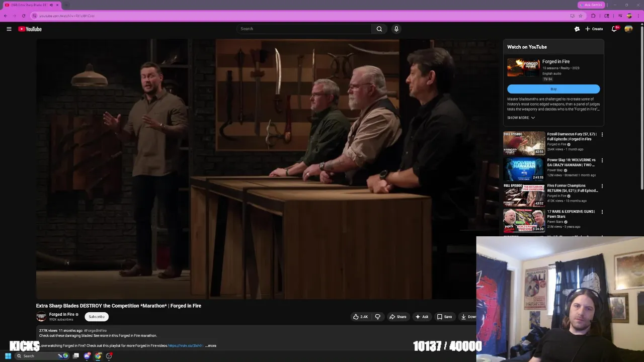Open options menu for Five Former Champions
The image size is (644, 362).
point(602,186)
